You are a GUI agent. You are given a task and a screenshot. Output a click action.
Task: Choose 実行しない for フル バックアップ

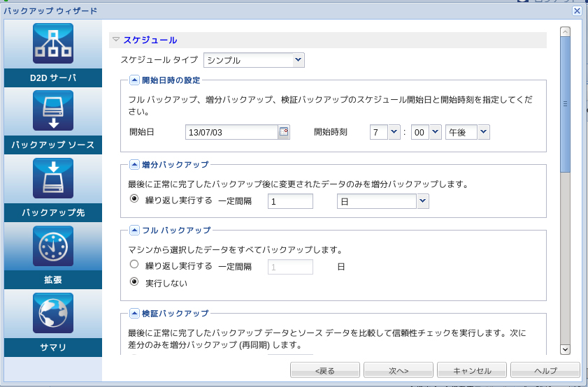[135, 283]
